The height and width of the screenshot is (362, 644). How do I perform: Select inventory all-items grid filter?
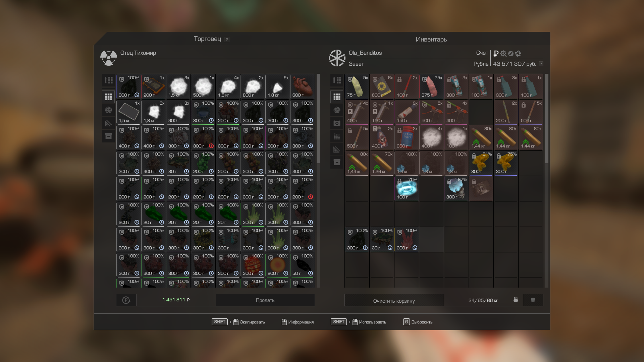[x=337, y=97]
